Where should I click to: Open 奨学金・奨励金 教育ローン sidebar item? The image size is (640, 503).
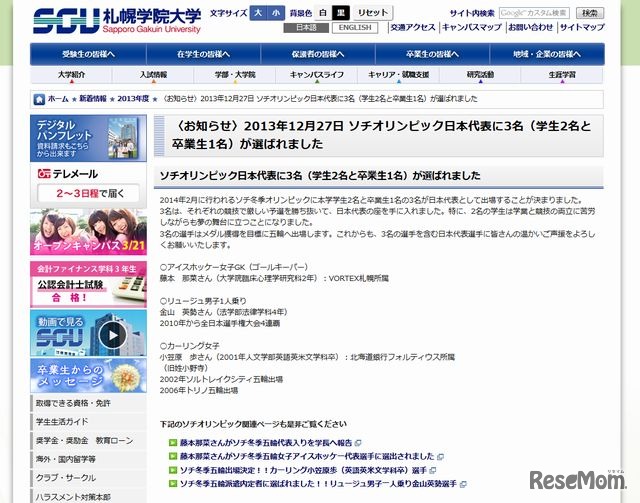(x=89, y=441)
